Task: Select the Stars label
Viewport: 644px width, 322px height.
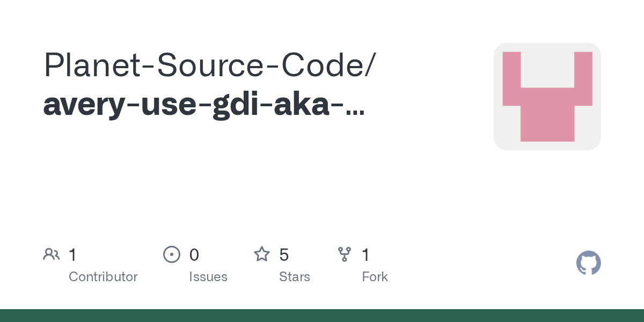Action: (295, 277)
